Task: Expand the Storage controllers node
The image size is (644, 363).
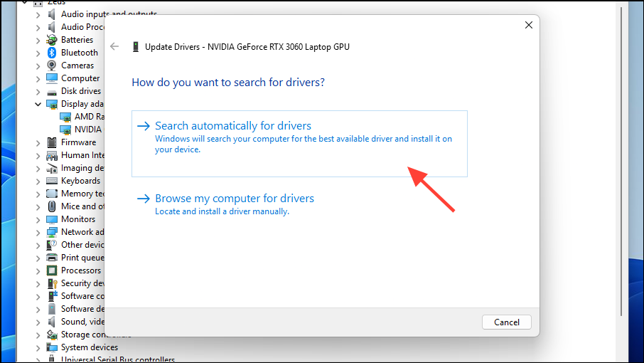Action: (38, 335)
